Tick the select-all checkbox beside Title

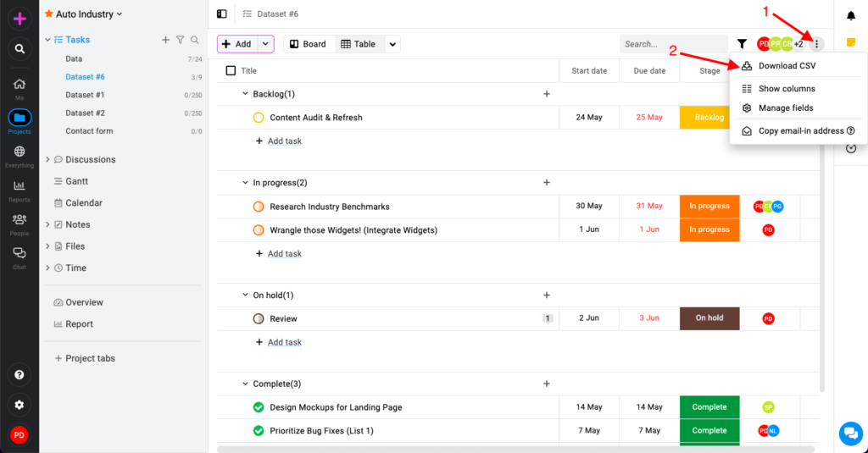click(x=231, y=71)
